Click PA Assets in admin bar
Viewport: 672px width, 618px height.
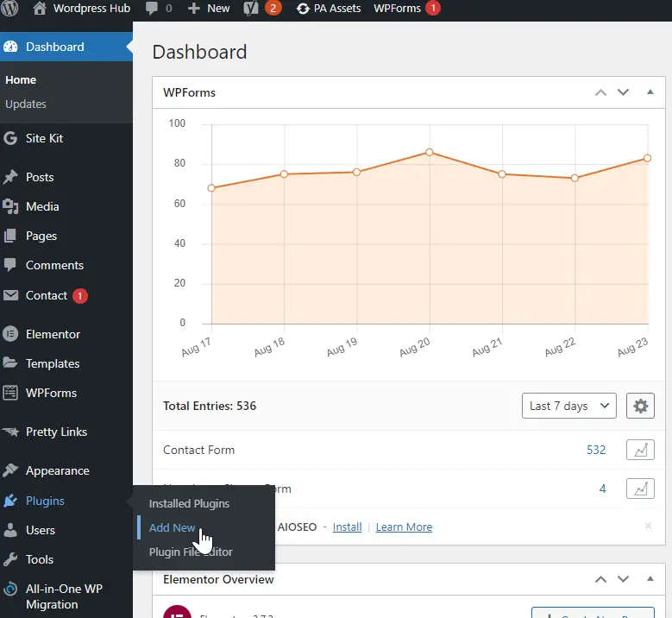[x=329, y=8]
